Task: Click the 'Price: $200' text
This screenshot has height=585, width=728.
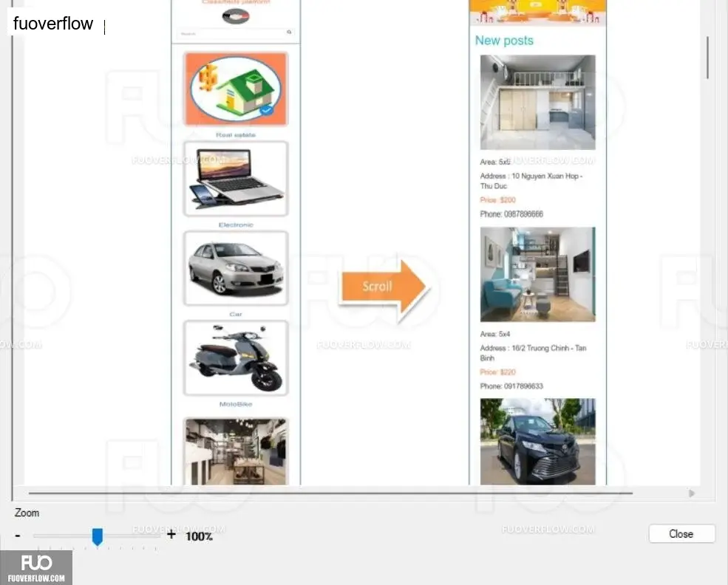Action: [497, 200]
